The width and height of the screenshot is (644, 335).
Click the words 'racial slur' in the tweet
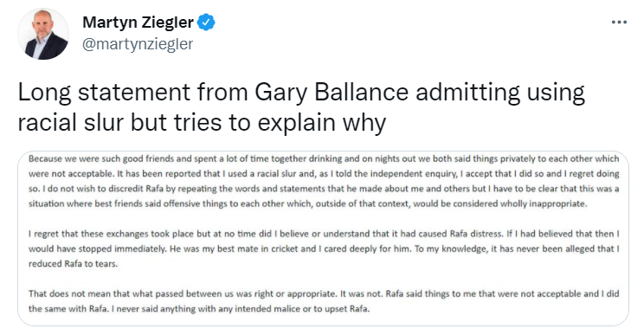tap(71, 122)
